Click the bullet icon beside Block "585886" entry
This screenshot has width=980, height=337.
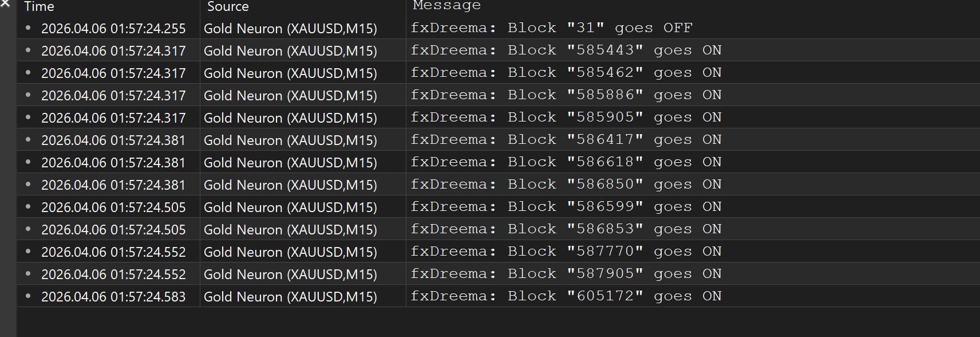point(28,95)
